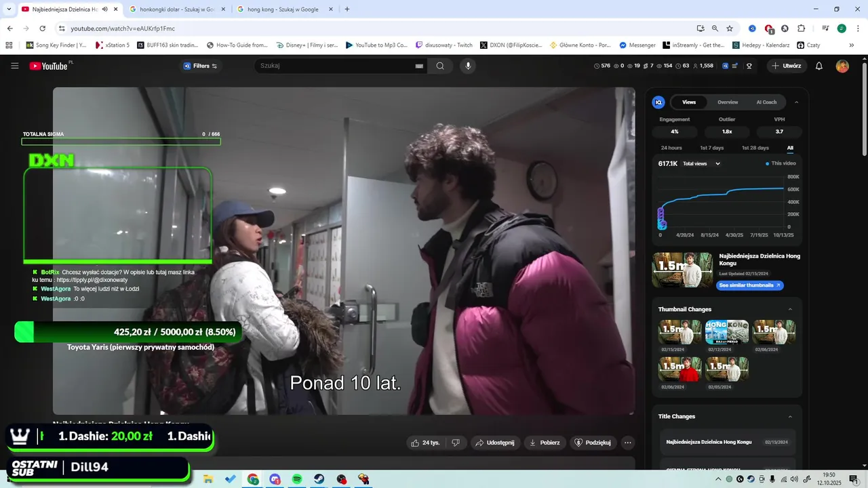The image size is (868, 488).
Task: Open Chrome tab search dropdown arrow
Action: [9, 9]
